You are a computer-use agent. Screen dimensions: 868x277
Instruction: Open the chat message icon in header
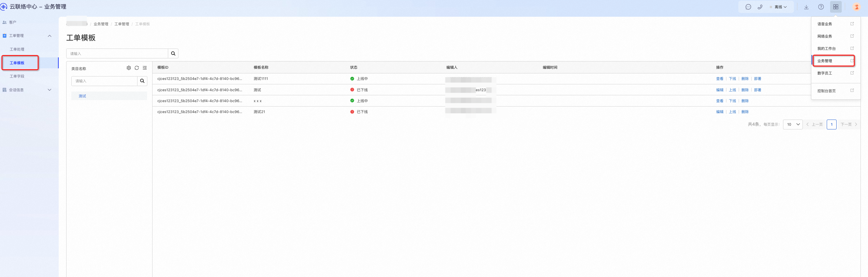(748, 7)
